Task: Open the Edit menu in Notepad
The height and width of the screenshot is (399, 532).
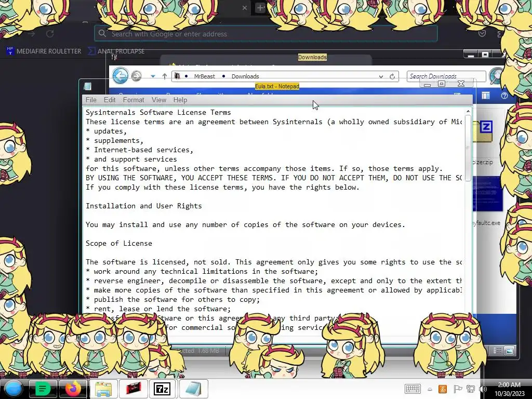Action: click(110, 100)
